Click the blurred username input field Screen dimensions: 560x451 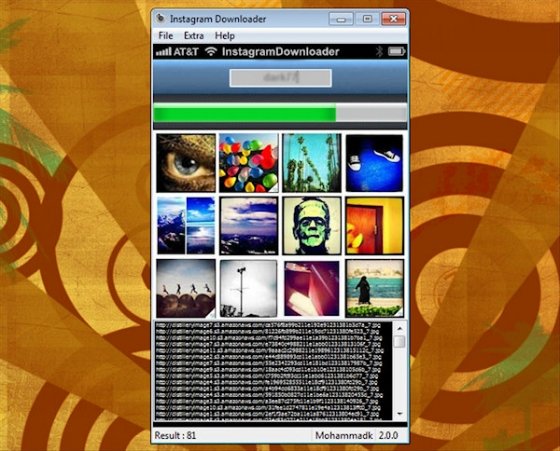tap(280, 78)
